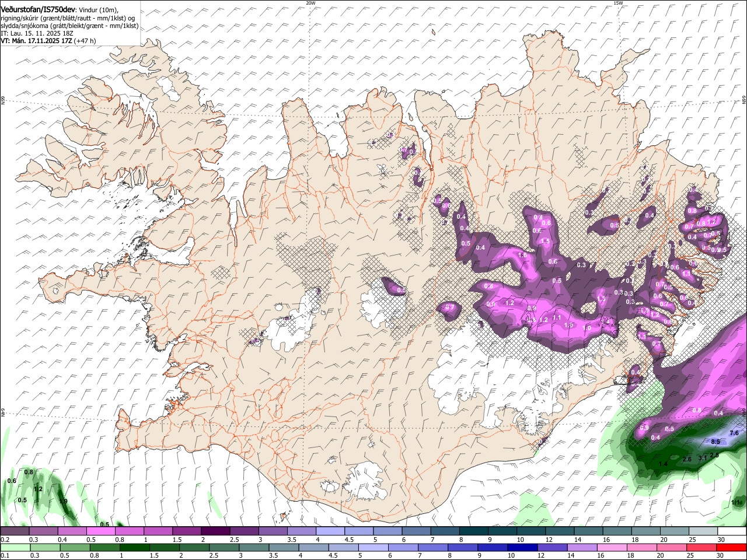
Task: Select the darkest purple 2–2.5 snow scale swatch
Action: (215, 531)
